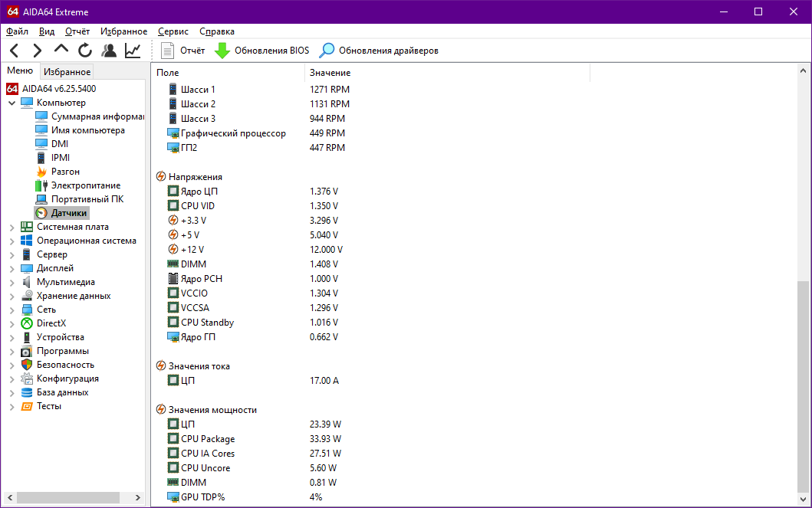The height and width of the screenshot is (508, 812).
Task: Click the Отчёт report toolbar button
Action: pos(182,50)
